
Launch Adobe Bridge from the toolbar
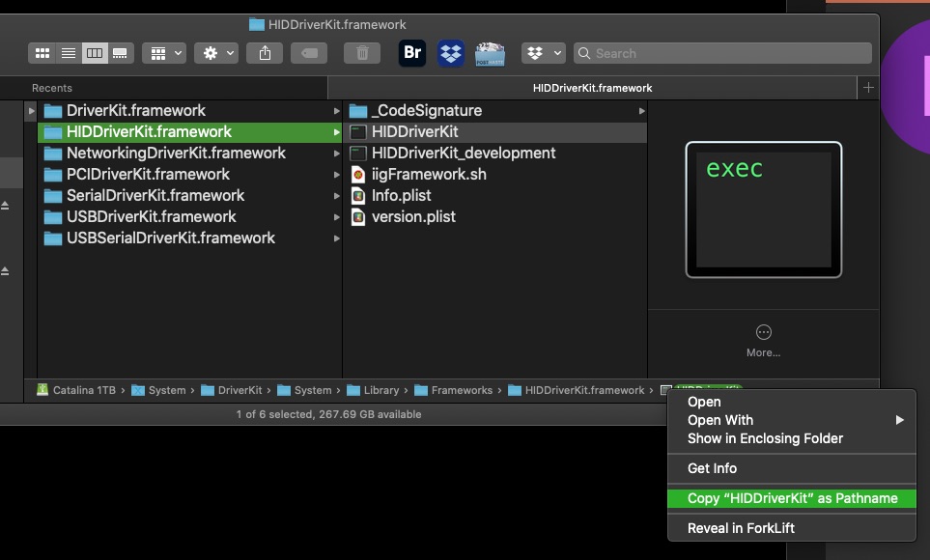click(412, 53)
